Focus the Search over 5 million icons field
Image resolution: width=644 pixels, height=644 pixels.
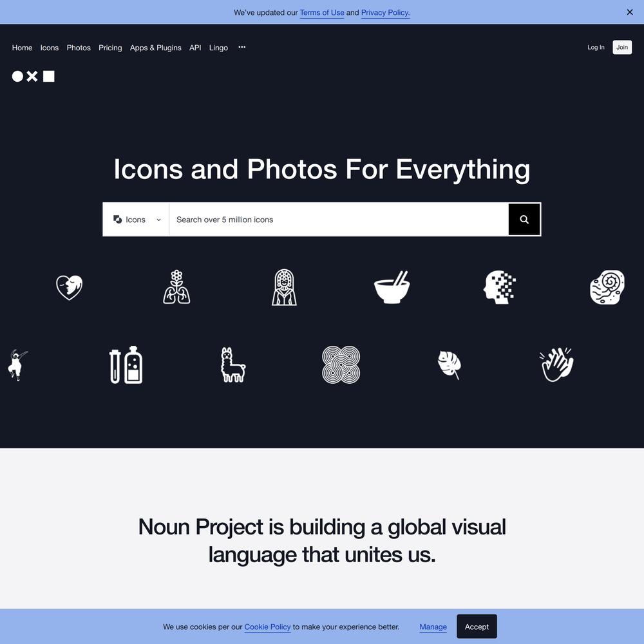tap(339, 220)
